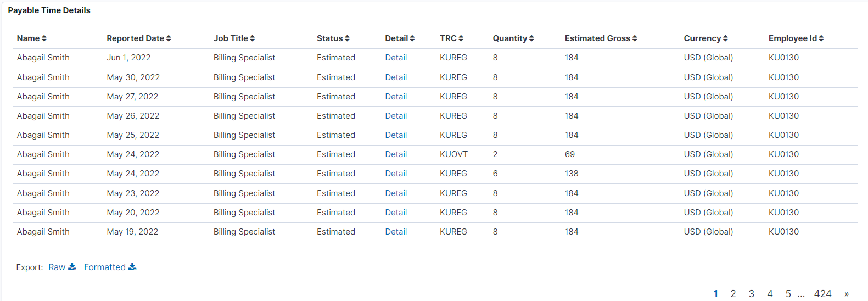Open Detail for the KUOVT row

coord(396,154)
